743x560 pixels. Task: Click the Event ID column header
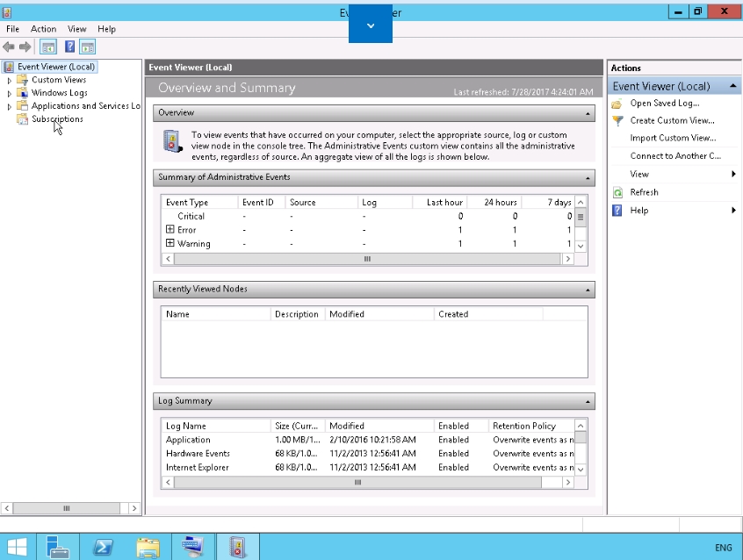[262, 202]
